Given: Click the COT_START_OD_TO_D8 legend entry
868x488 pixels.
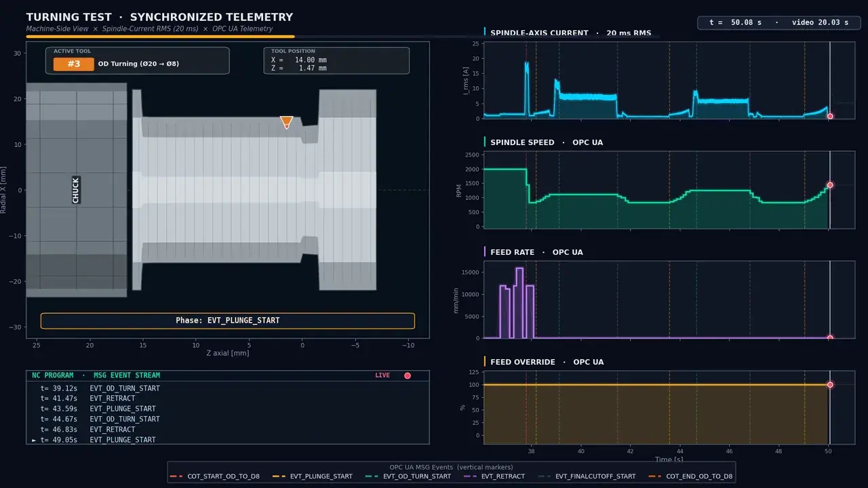Looking at the screenshot, I should pos(216,476).
